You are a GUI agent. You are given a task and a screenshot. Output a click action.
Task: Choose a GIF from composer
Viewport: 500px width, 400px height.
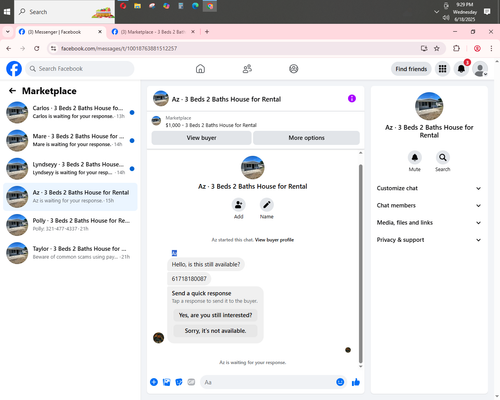tap(191, 382)
